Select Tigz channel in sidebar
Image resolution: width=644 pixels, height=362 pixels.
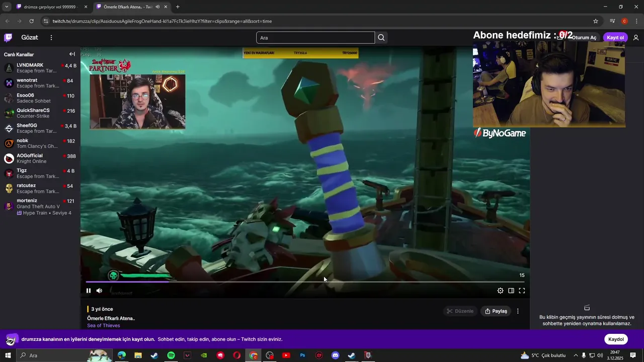click(x=40, y=173)
